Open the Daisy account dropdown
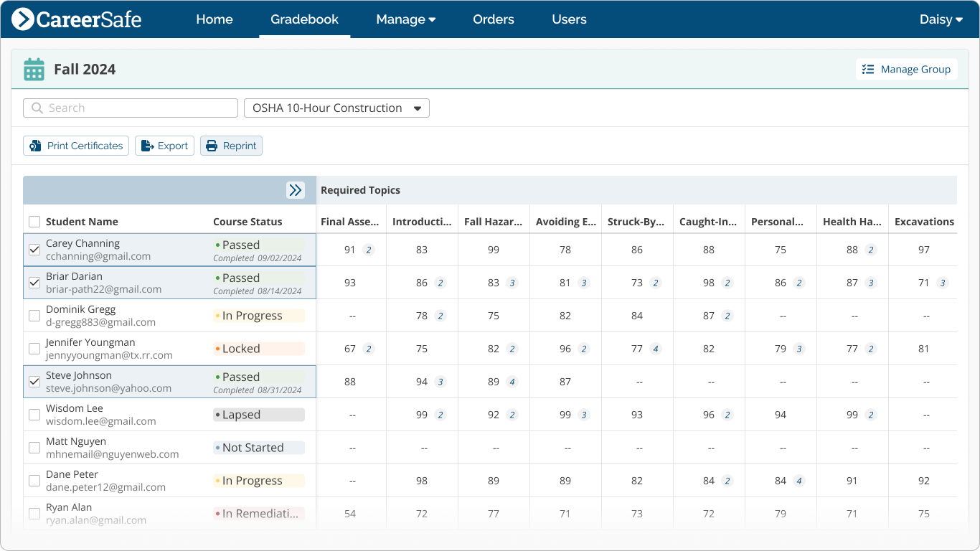Viewport: 980px width, 551px height. [941, 19]
